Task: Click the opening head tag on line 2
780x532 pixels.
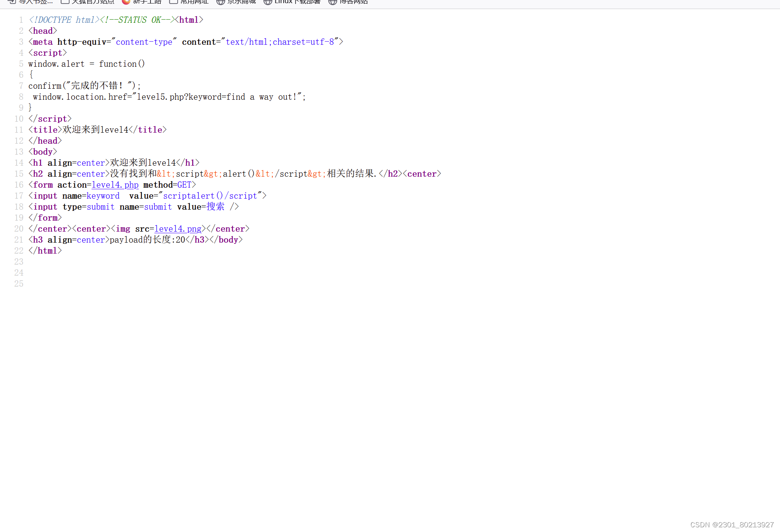Action: [43, 31]
